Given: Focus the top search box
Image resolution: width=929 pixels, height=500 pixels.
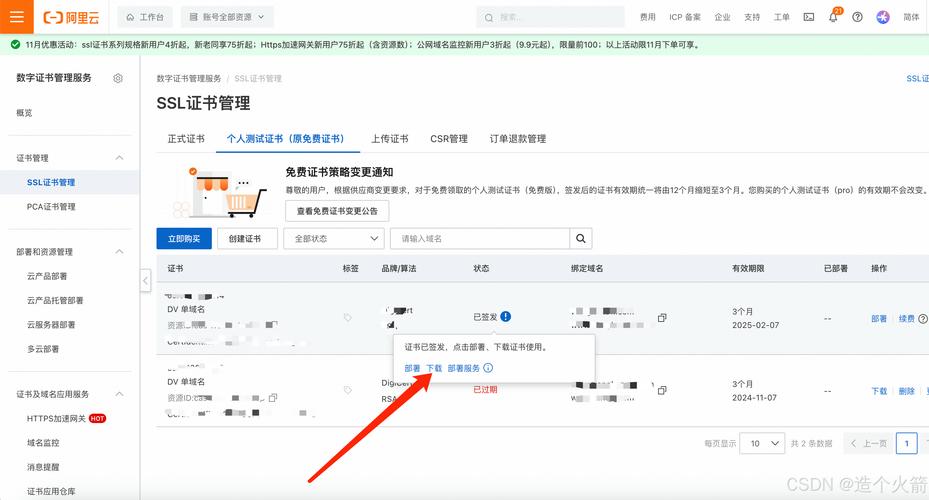Looking at the screenshot, I should tap(550, 17).
